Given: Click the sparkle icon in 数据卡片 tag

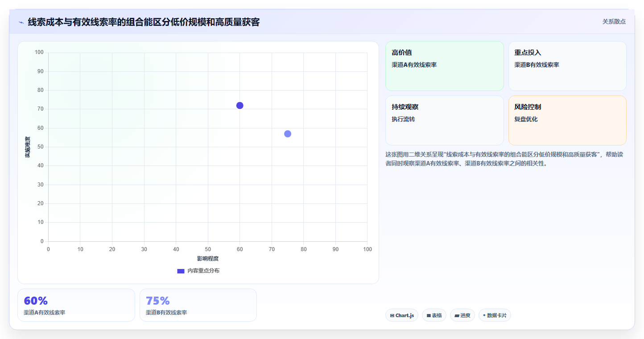Looking at the screenshot, I should click(x=484, y=315).
